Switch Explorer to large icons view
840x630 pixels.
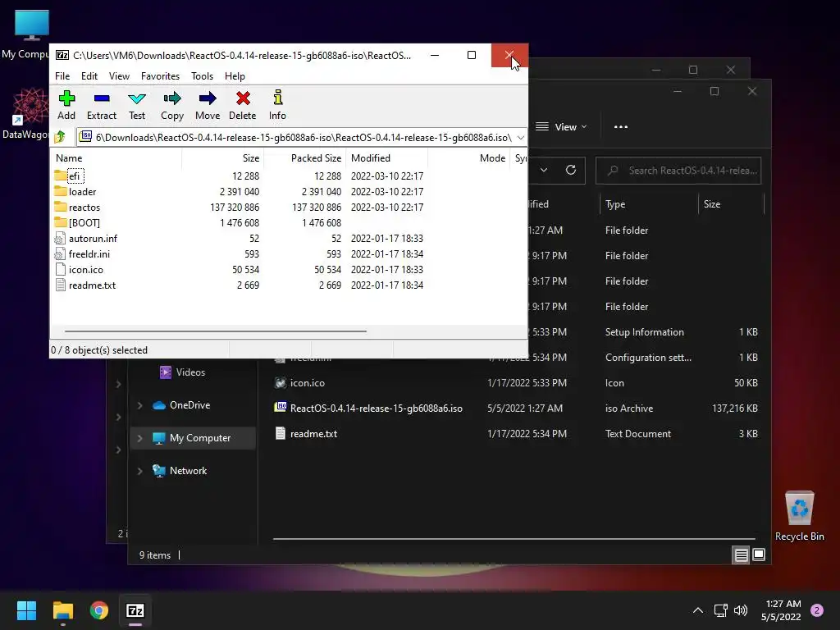[x=759, y=555]
